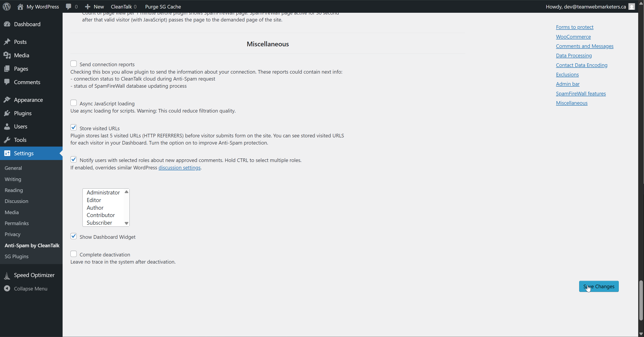
Task: Select Editor in the roles list
Action: (94, 200)
